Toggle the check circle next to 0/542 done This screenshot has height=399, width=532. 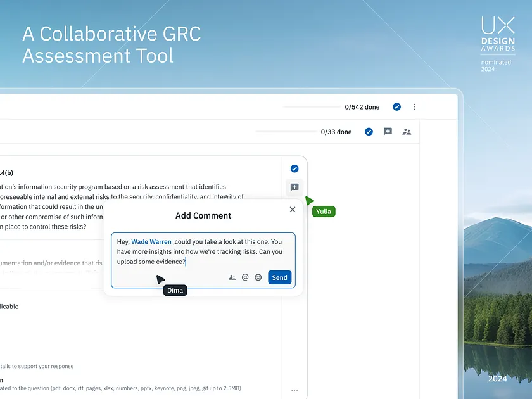click(396, 107)
